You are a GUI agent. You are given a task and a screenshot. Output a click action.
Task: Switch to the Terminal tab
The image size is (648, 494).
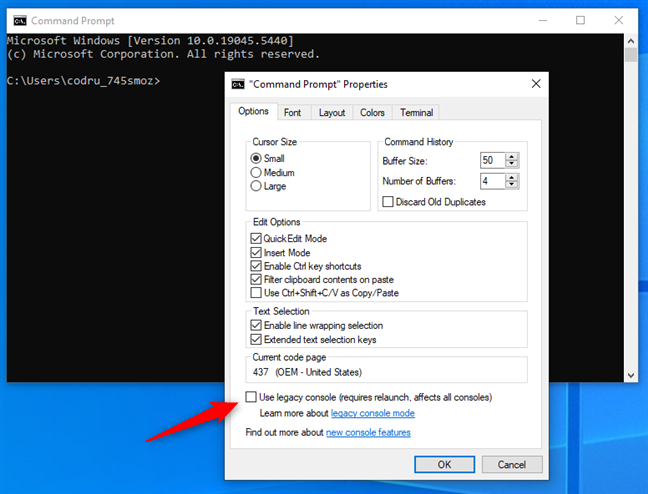tap(416, 112)
